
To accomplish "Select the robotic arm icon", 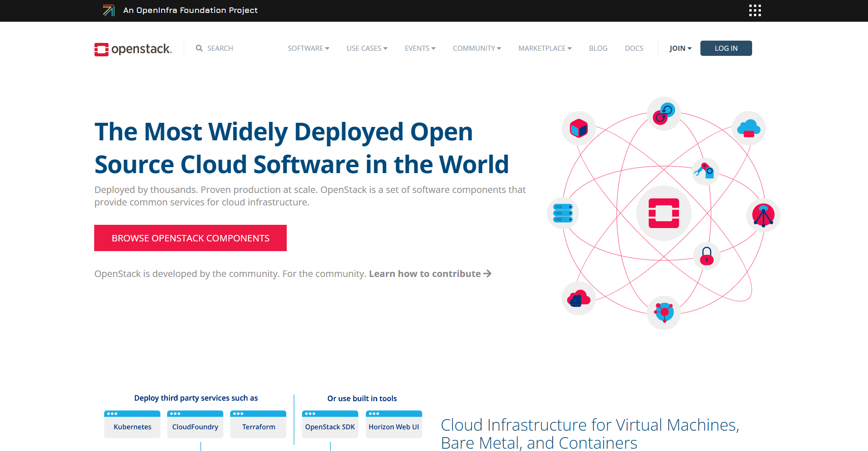I will click(x=705, y=171).
